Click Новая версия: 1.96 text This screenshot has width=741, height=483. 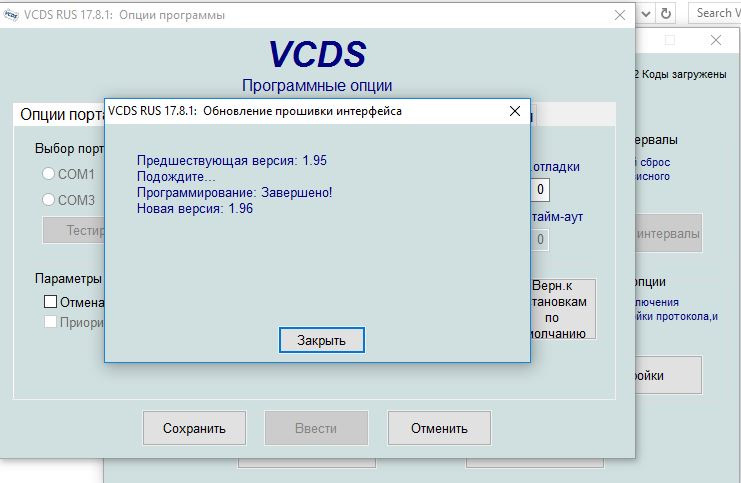[x=195, y=208]
